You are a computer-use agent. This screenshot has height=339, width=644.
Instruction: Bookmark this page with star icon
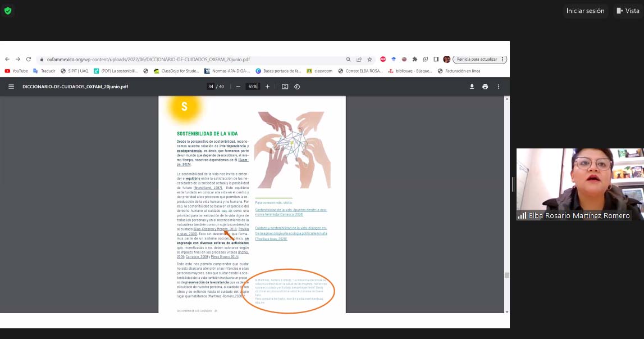click(x=369, y=59)
